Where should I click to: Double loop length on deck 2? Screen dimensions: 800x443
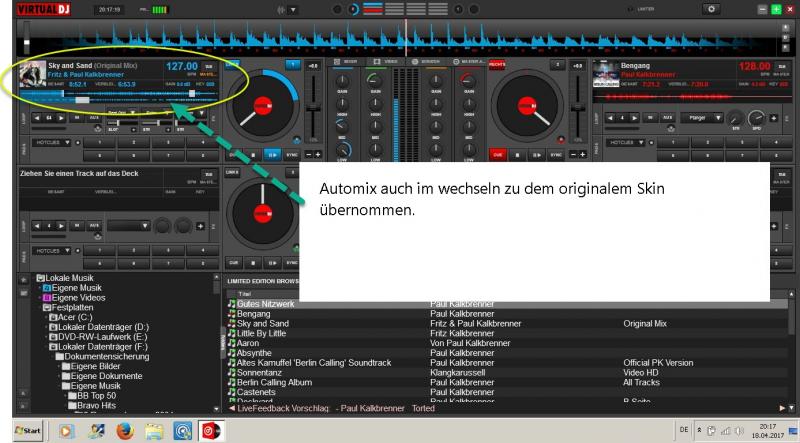[634, 118]
